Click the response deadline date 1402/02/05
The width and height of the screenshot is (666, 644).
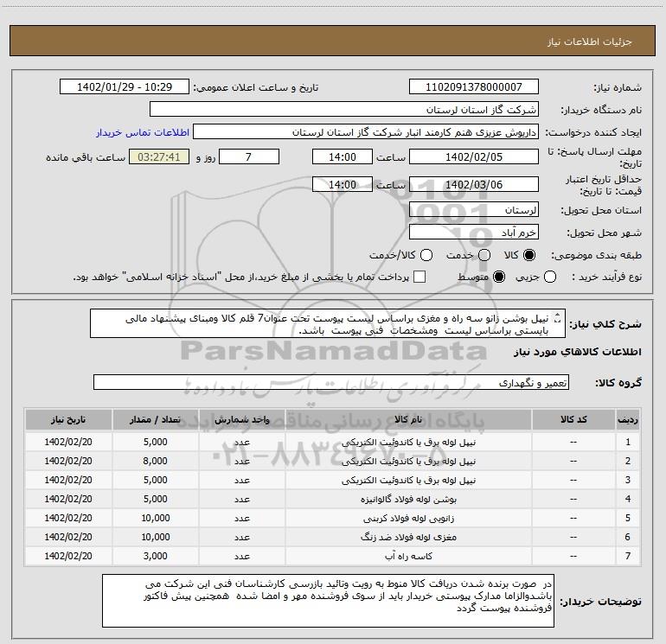click(x=474, y=156)
